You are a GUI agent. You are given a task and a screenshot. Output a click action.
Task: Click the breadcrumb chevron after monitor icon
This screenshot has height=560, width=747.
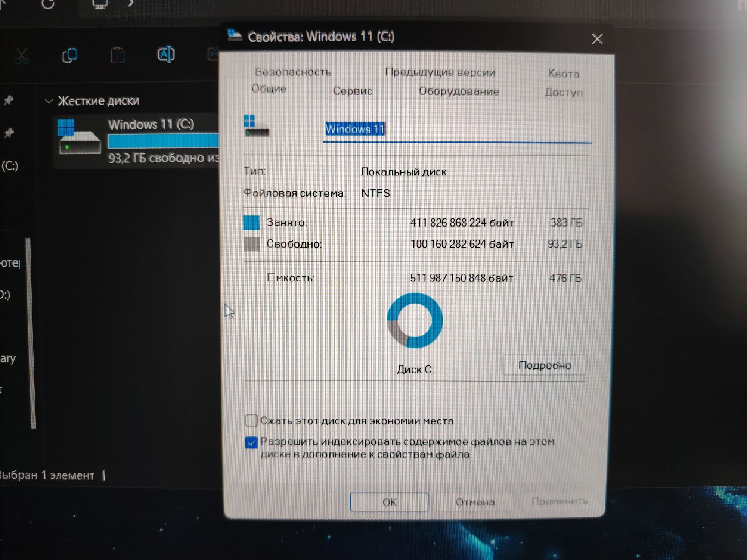click(x=131, y=3)
